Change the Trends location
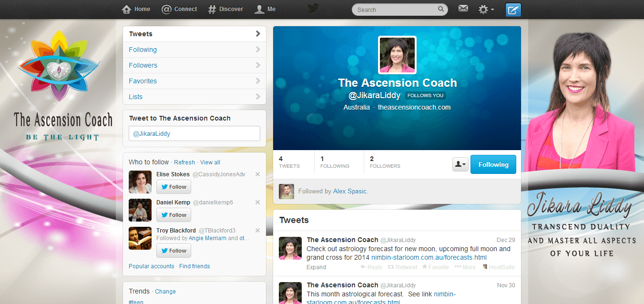 click(165, 292)
